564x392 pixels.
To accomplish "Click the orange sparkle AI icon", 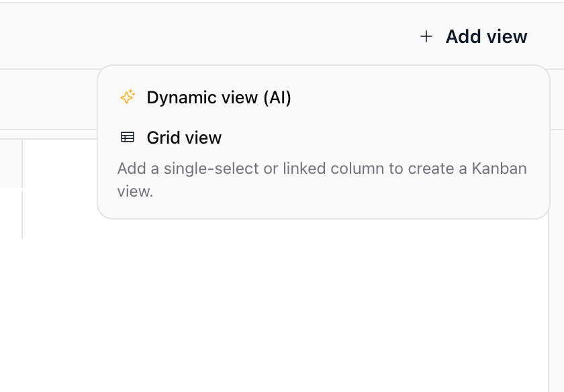I will 128,97.
